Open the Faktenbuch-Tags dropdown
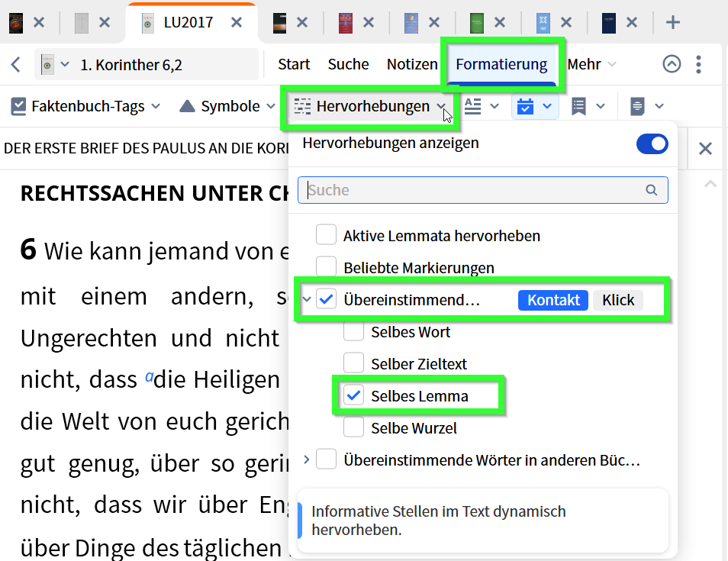 tap(85, 106)
